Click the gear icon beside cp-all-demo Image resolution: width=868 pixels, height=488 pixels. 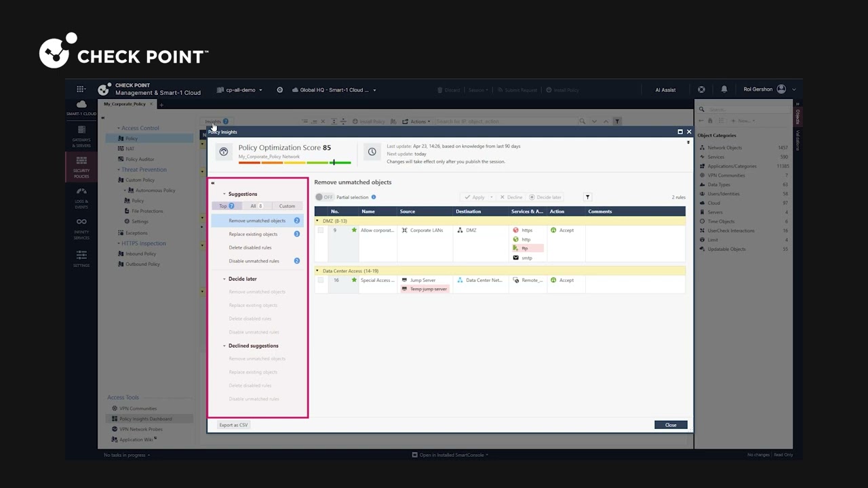pos(279,89)
